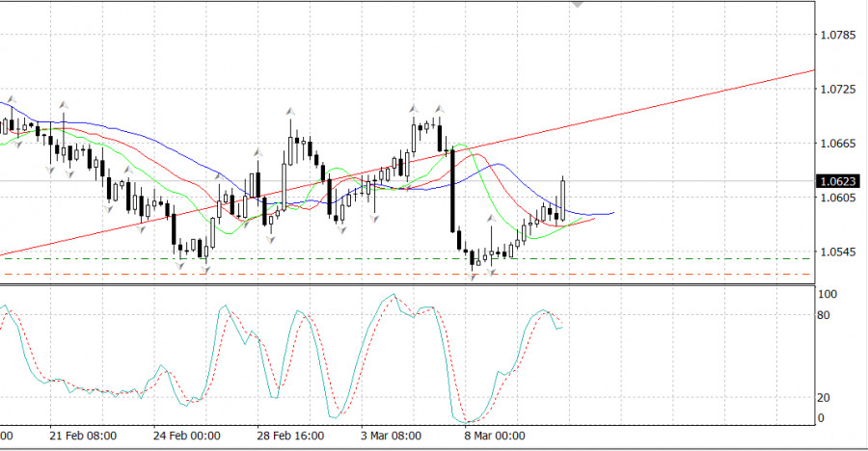Click the 1.0785 price axis label
The height and width of the screenshot is (451, 868).
837,35
